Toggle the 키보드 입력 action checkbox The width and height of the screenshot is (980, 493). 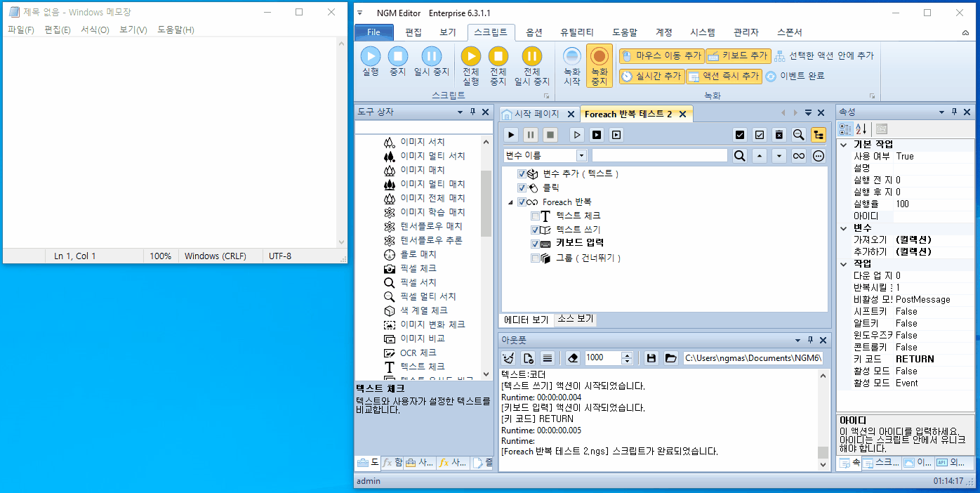click(536, 244)
